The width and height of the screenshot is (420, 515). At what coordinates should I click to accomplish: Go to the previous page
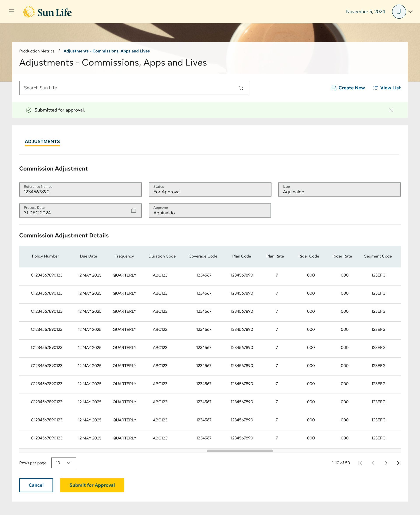coord(373,463)
